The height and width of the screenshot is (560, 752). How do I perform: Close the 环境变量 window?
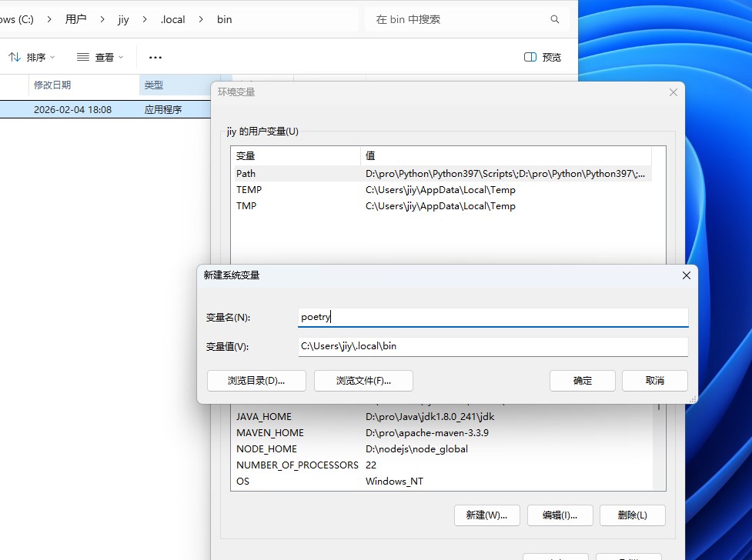(673, 92)
